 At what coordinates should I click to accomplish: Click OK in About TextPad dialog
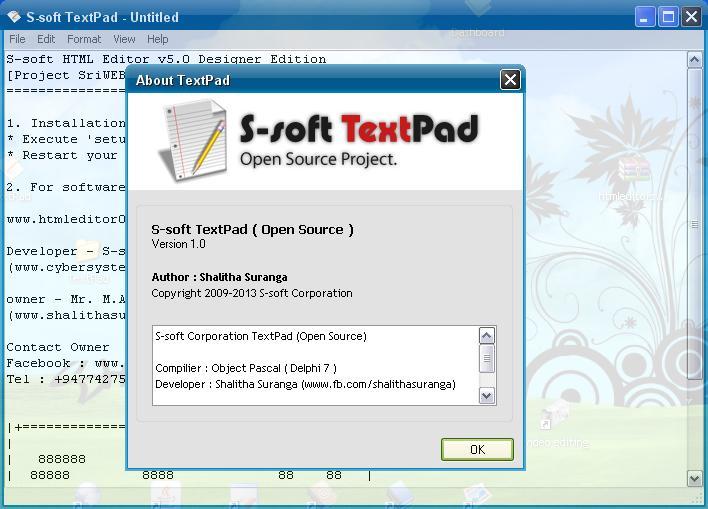pos(477,449)
